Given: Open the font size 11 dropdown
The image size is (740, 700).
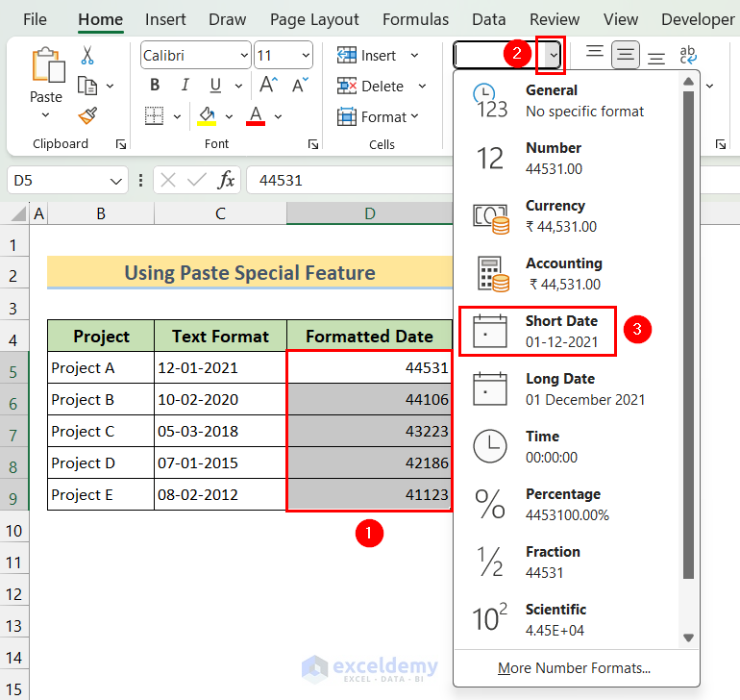Looking at the screenshot, I should (306, 55).
